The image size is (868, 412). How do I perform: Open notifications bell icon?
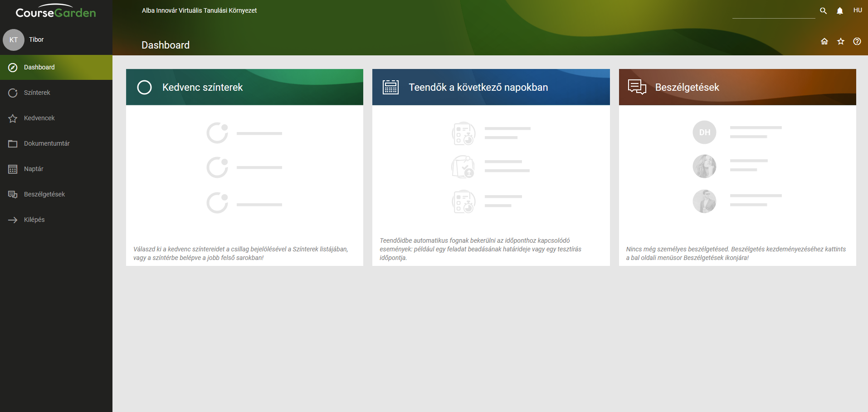[x=839, y=11]
